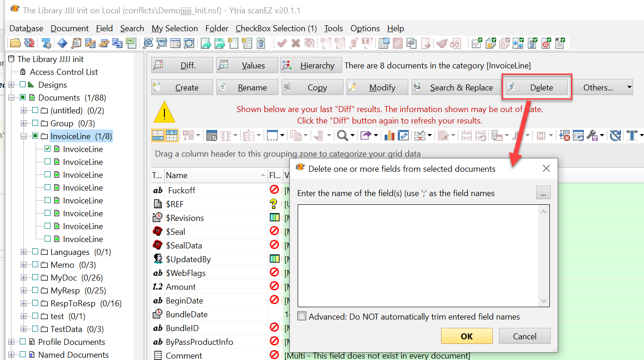
Task: Click the blue diamond toolbar icon
Action: pos(62,43)
